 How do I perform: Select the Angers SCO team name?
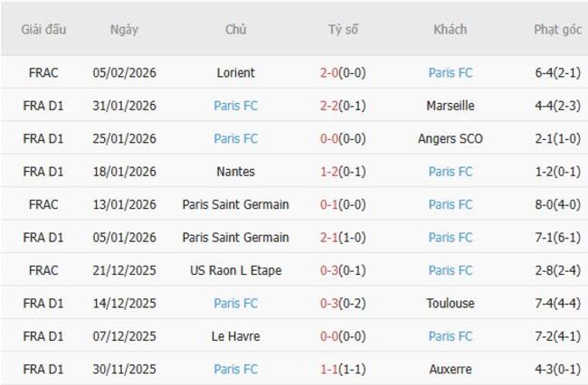(x=450, y=138)
